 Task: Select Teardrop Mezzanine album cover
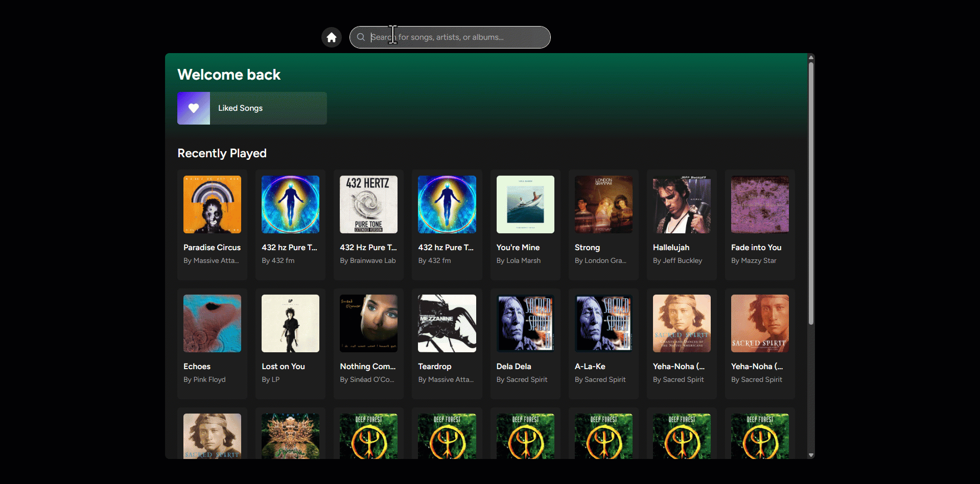coord(447,323)
